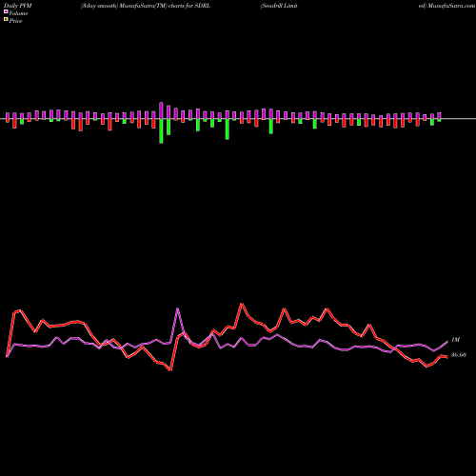Click the chart title mentioning SDRL
This screenshot has width=476, height=476.
tap(146, 6)
